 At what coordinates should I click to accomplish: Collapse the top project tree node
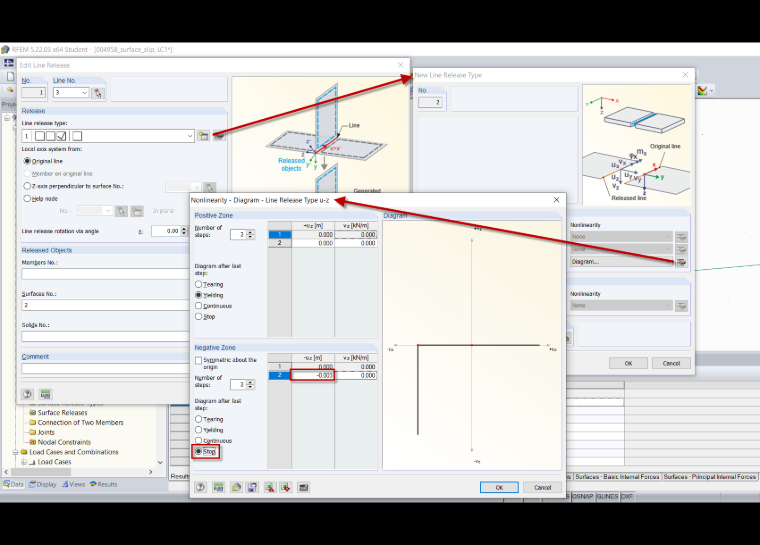[7, 118]
